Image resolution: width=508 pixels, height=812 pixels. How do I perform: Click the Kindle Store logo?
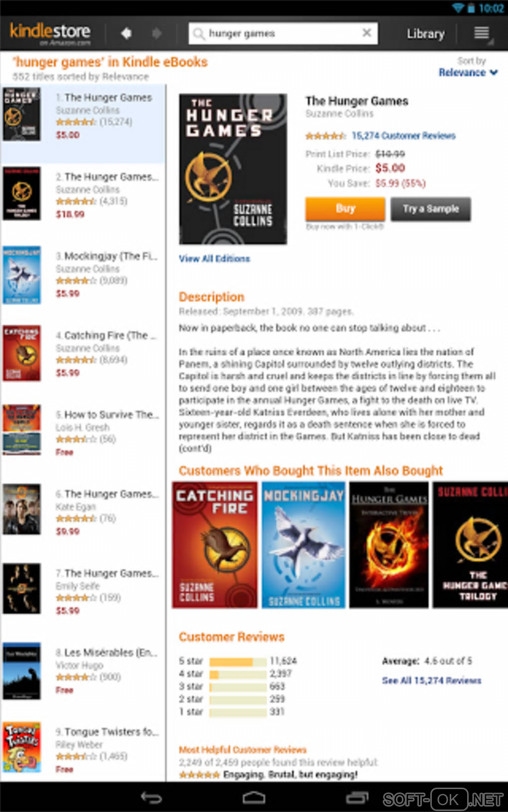50,33
